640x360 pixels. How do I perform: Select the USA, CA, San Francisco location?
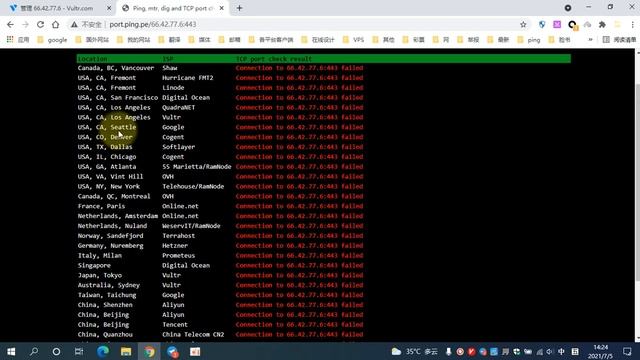point(118,98)
